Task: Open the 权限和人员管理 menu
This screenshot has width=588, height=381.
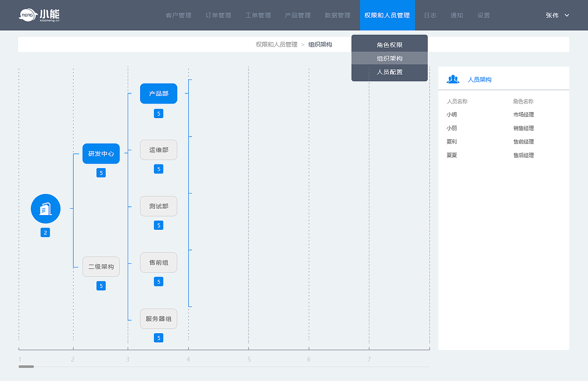Action: click(x=387, y=15)
